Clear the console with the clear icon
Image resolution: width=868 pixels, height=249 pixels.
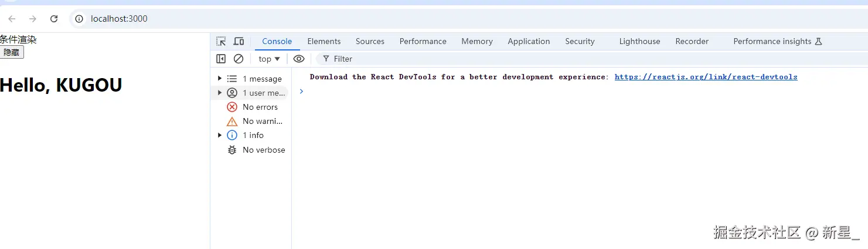239,59
